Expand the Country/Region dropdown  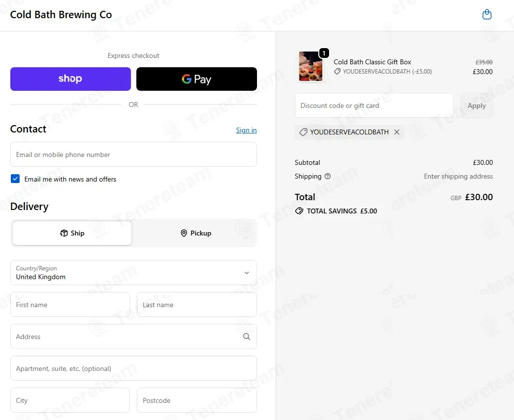pos(133,272)
